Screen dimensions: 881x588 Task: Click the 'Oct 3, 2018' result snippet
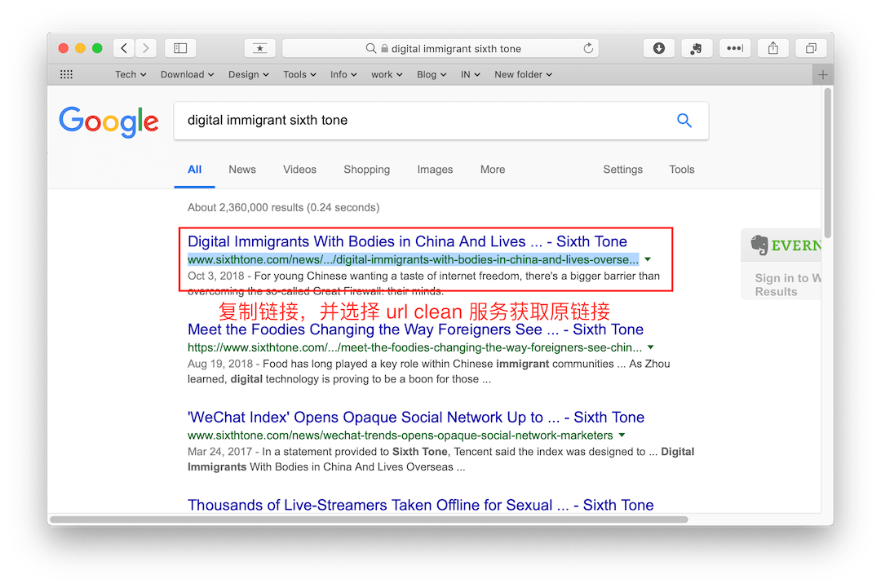[423, 283]
